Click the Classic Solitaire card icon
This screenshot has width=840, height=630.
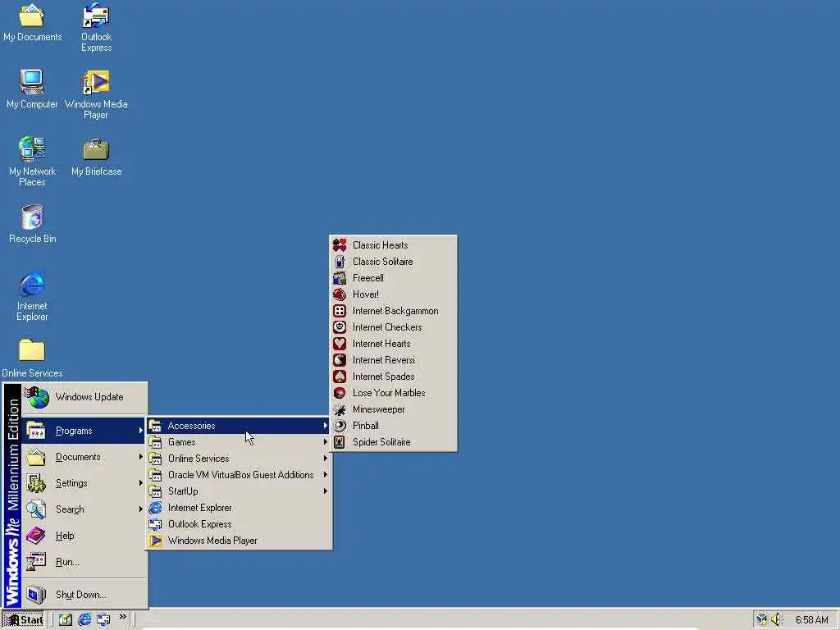click(x=340, y=262)
